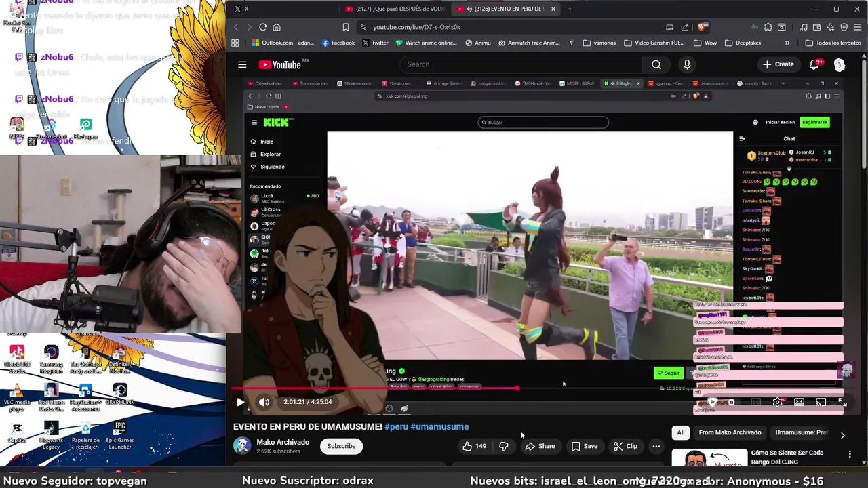
Task: Open the browser extensions puzzle icon
Action: [768, 27]
